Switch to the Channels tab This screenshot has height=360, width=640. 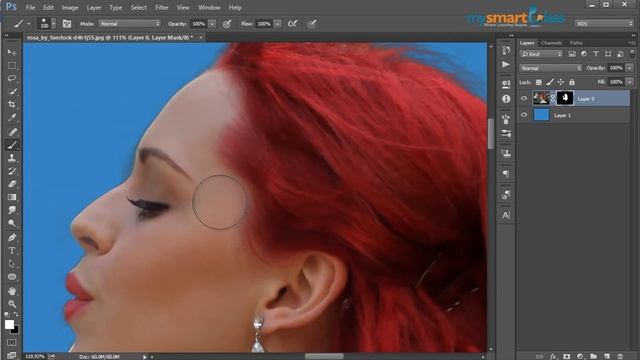551,42
